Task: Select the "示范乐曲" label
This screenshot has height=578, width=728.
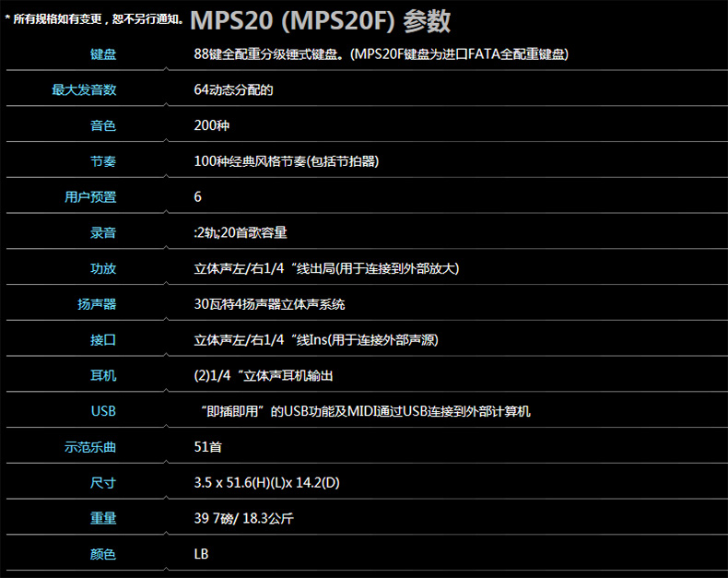Action: 90,447
